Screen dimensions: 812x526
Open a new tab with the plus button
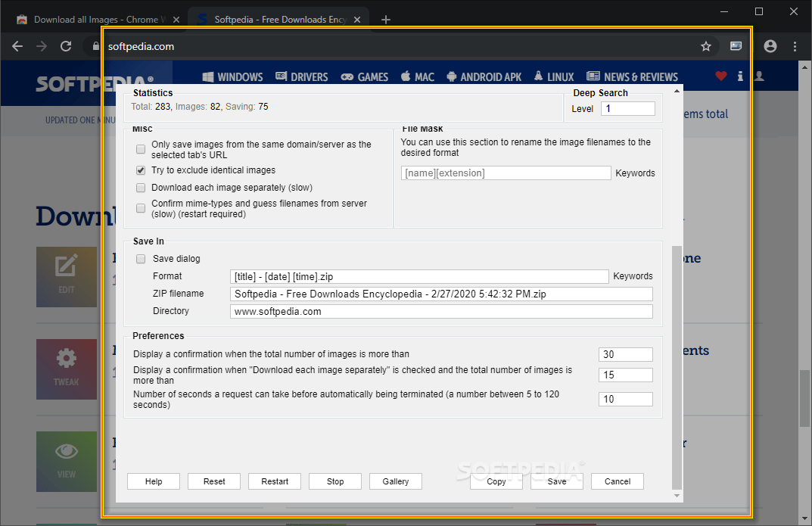386,20
